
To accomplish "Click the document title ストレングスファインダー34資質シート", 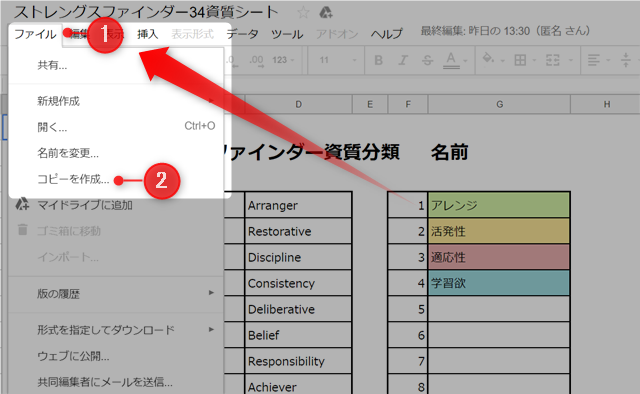I will 146,12.
